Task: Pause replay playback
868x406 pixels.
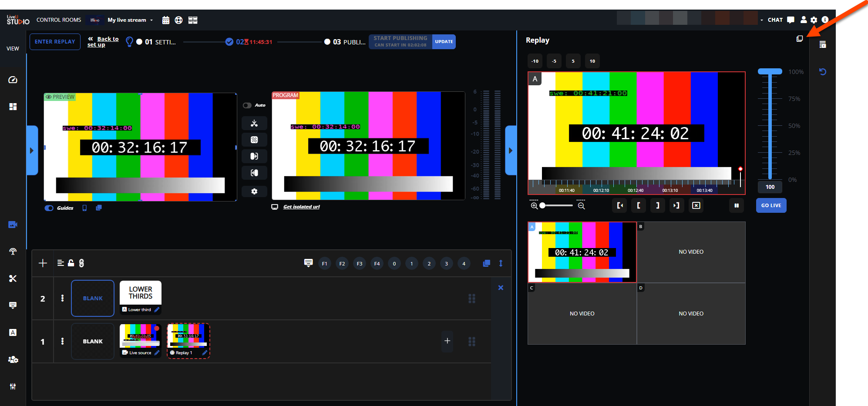Action: coord(737,205)
